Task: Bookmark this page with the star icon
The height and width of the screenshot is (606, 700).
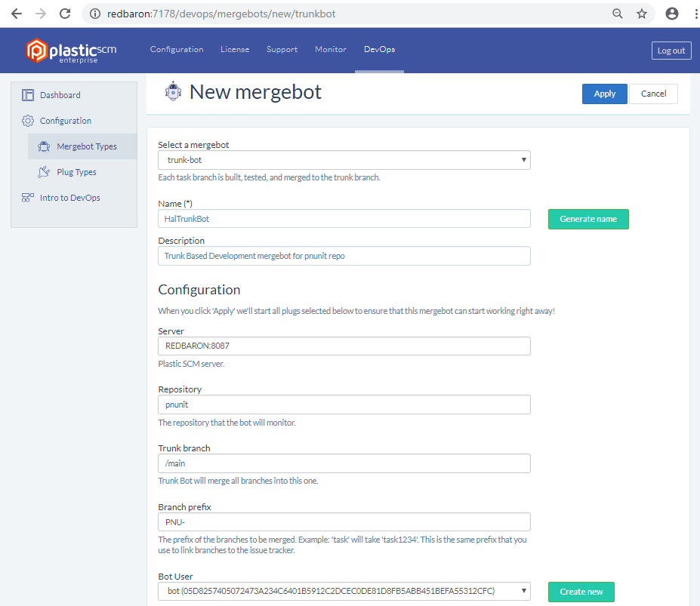Action: pos(642,14)
